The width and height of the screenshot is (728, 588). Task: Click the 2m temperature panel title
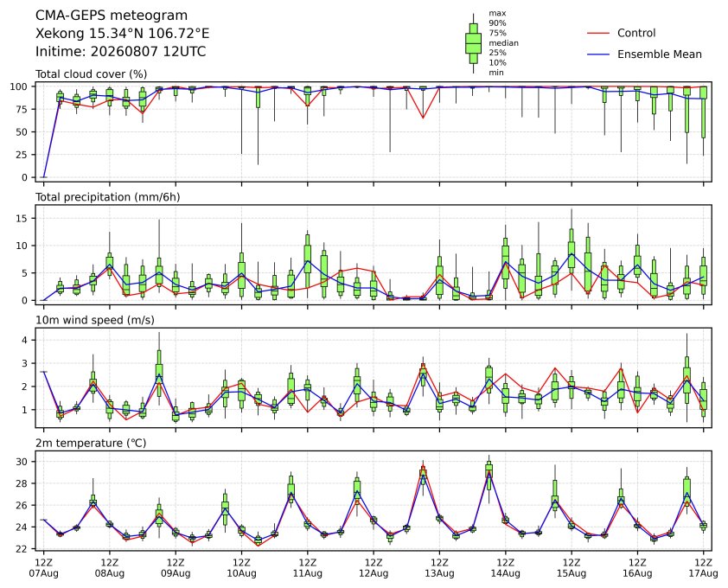pyautogui.click(x=91, y=443)
